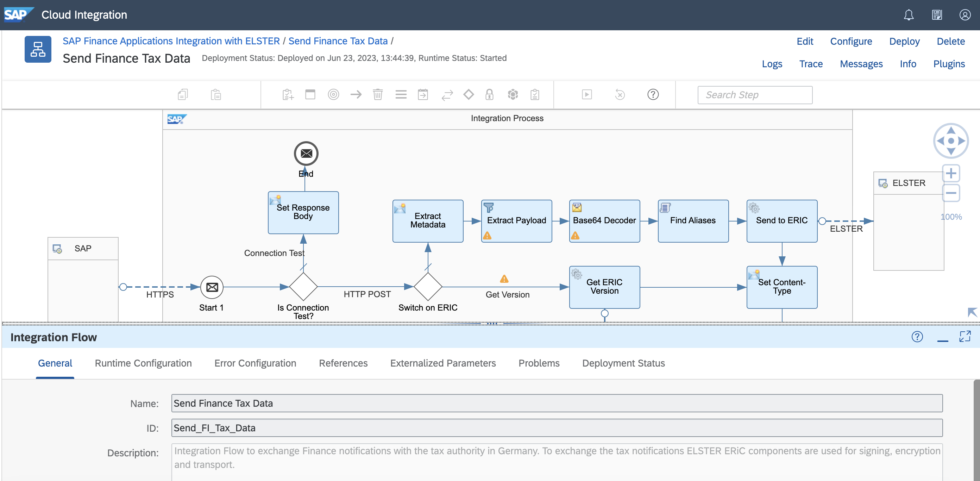Select the Extract Payload step
The height and width of the screenshot is (481, 980).
516,221
